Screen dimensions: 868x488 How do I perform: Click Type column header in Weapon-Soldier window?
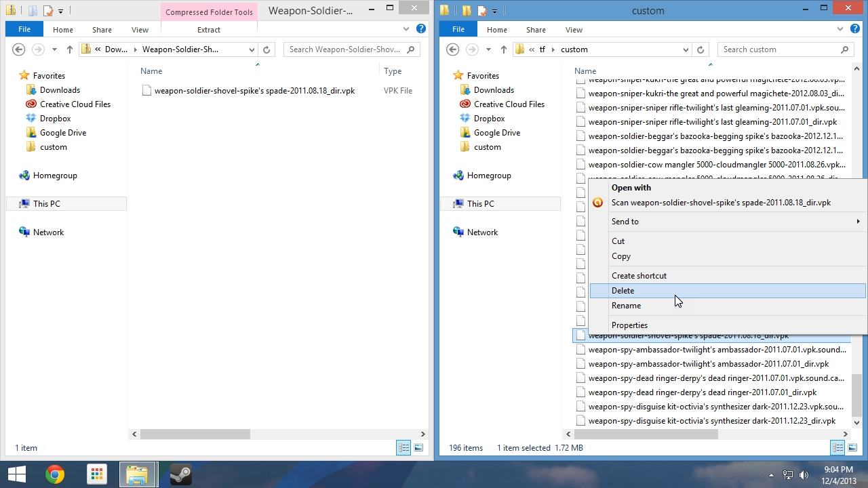[x=393, y=71]
